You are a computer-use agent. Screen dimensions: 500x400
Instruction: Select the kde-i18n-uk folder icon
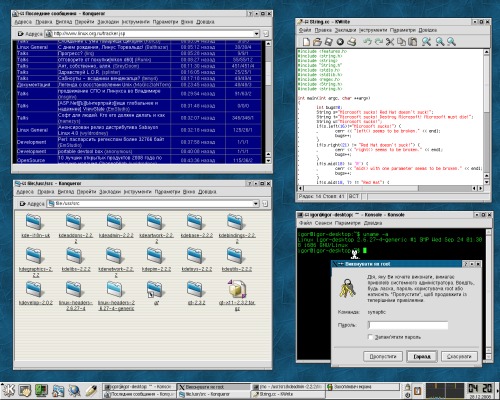pyautogui.click(x=34, y=222)
